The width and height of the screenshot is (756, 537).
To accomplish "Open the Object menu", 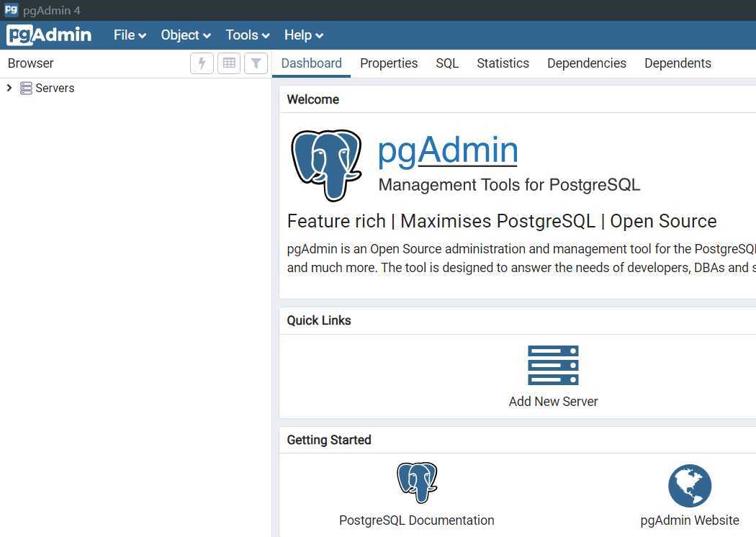I will [x=186, y=35].
